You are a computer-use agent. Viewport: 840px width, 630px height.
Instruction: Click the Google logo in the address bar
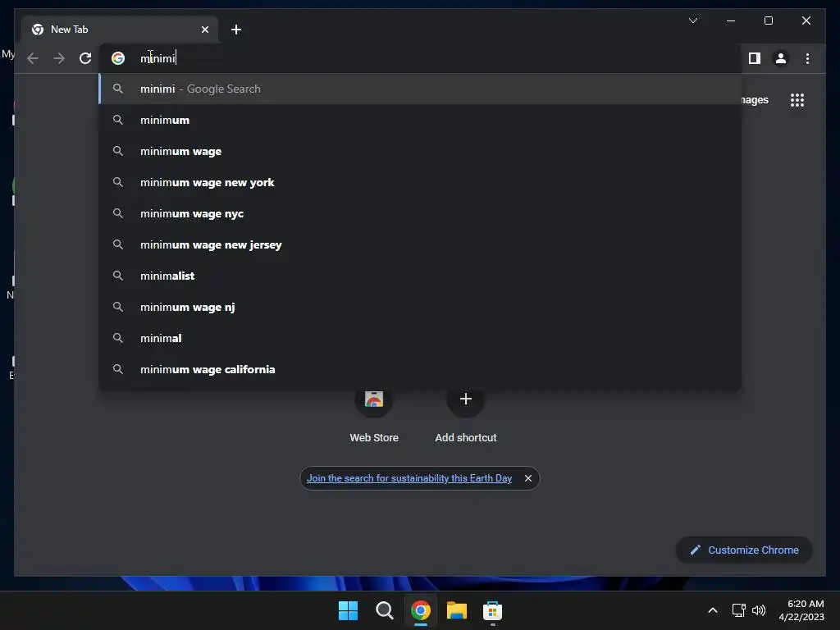tap(118, 58)
